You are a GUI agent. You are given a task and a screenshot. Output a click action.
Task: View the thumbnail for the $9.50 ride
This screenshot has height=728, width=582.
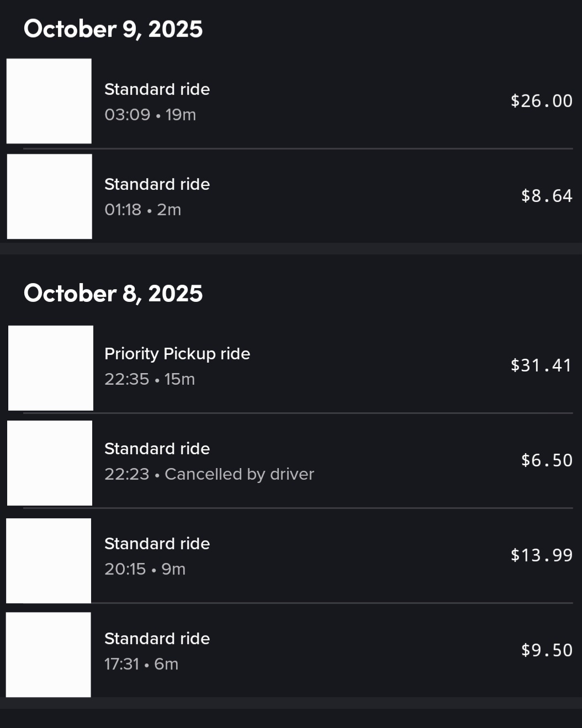[49, 655]
